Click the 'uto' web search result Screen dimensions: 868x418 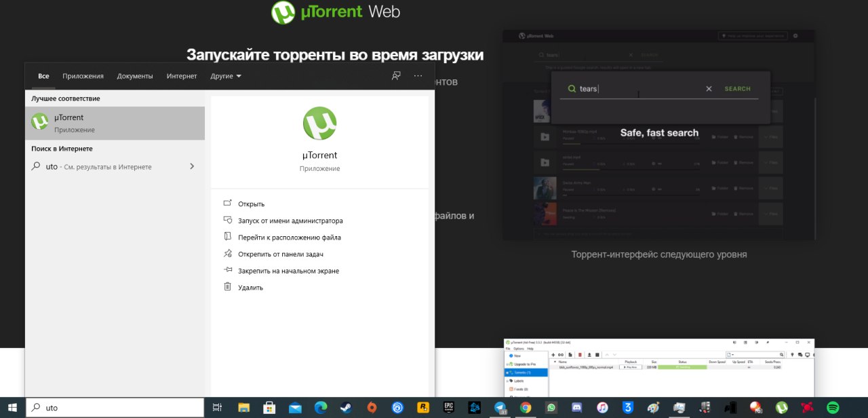(115, 166)
